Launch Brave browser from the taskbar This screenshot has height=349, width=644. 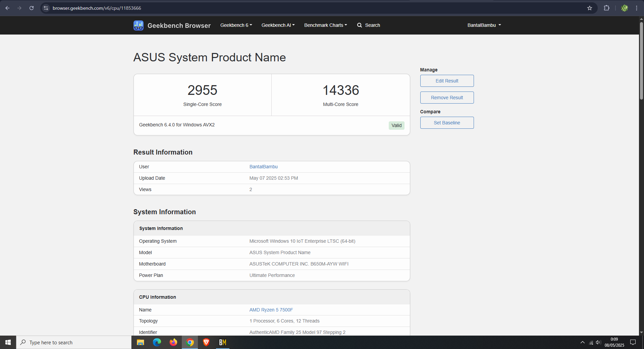tap(206, 342)
